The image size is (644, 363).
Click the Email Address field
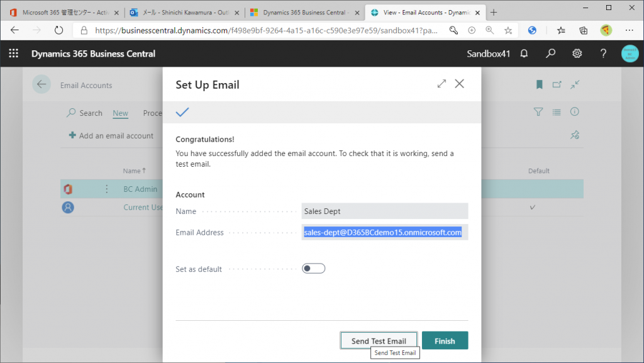pyautogui.click(x=385, y=232)
